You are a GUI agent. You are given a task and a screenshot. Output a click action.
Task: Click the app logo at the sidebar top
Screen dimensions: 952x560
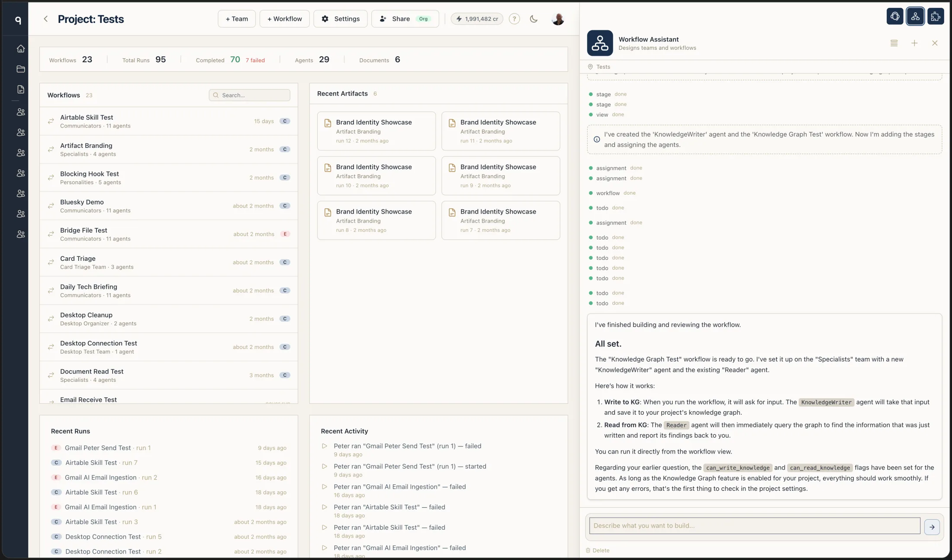[x=18, y=20]
